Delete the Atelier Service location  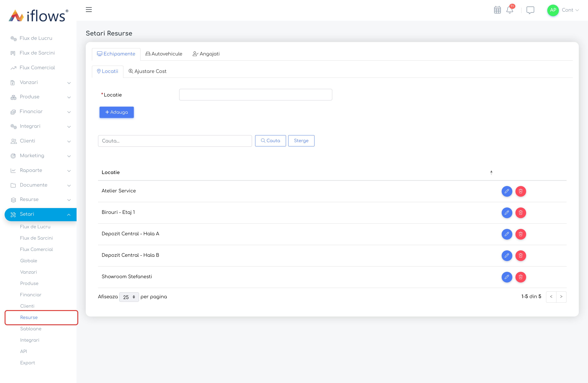(521, 191)
